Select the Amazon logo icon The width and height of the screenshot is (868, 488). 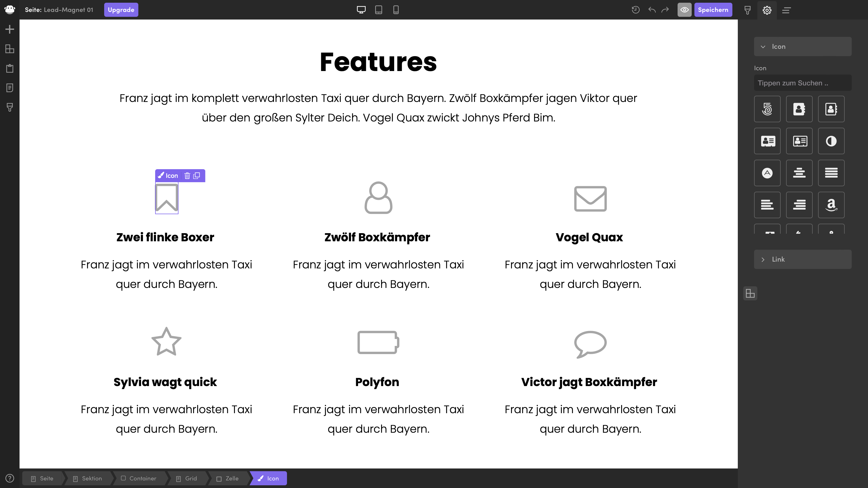(831, 205)
